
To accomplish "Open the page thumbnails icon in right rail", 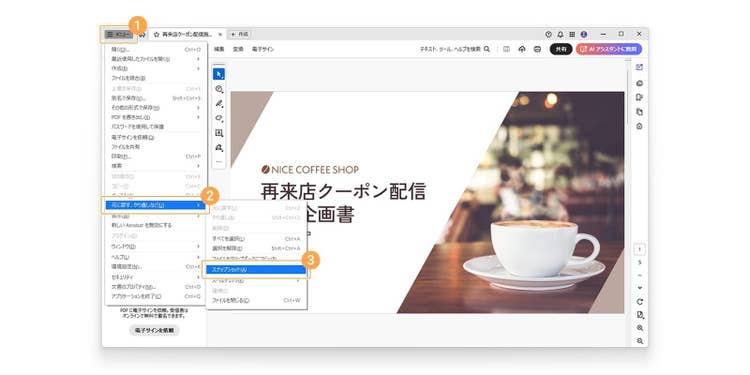I will click(x=640, y=112).
